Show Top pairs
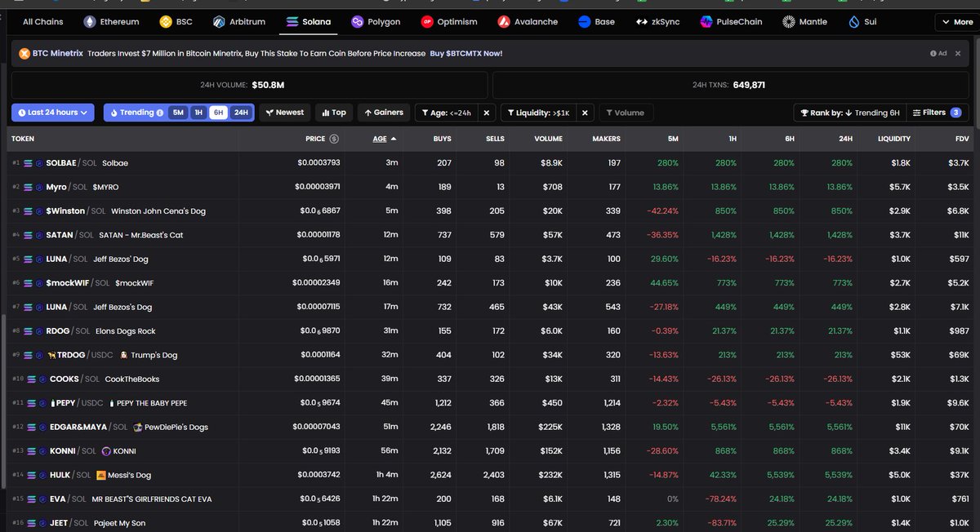980x532 pixels. coord(333,113)
